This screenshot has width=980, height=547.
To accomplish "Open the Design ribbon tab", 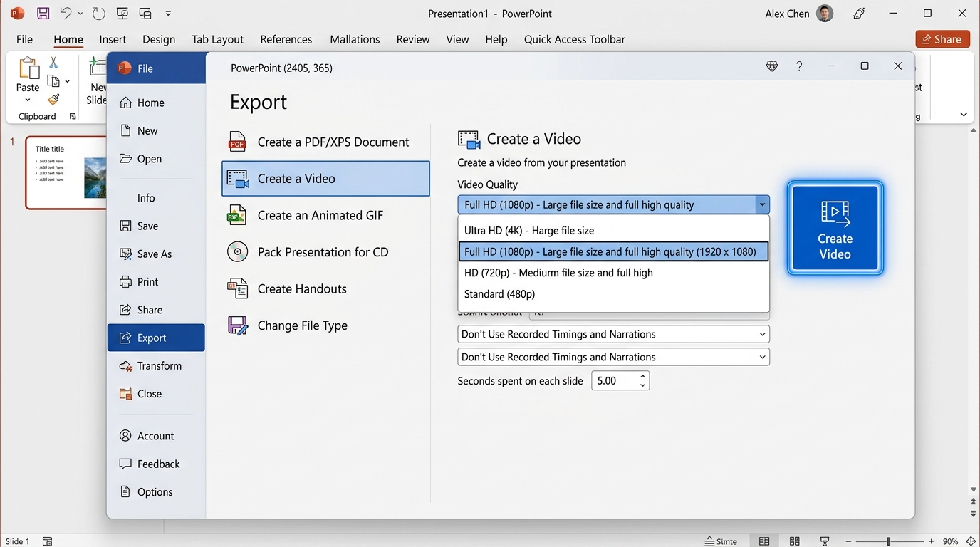I will [x=159, y=39].
